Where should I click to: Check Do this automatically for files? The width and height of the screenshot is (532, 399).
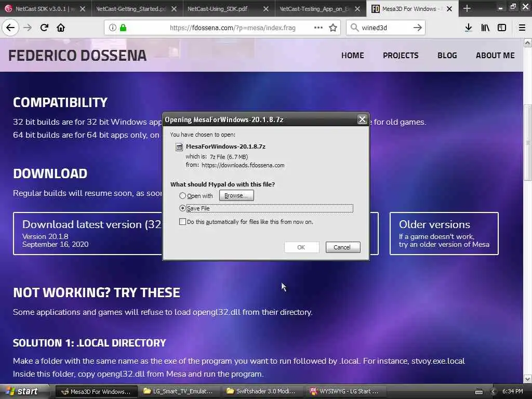(x=182, y=222)
